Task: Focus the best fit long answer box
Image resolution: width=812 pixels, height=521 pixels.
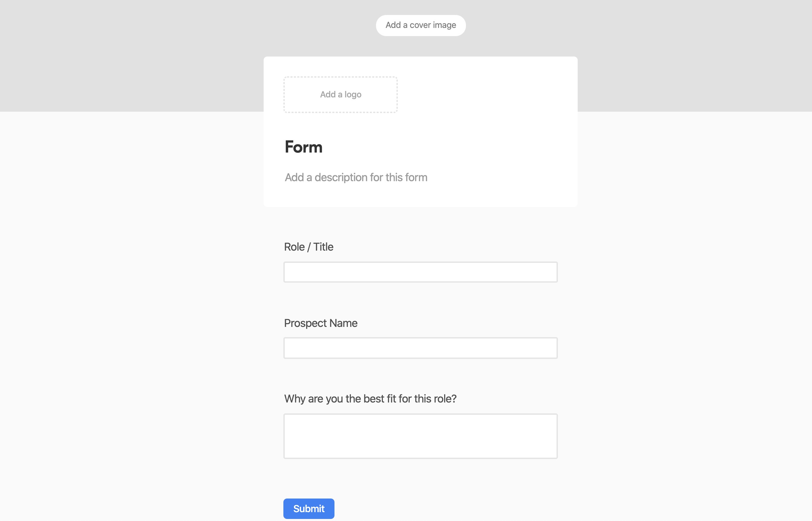Action: (421, 436)
